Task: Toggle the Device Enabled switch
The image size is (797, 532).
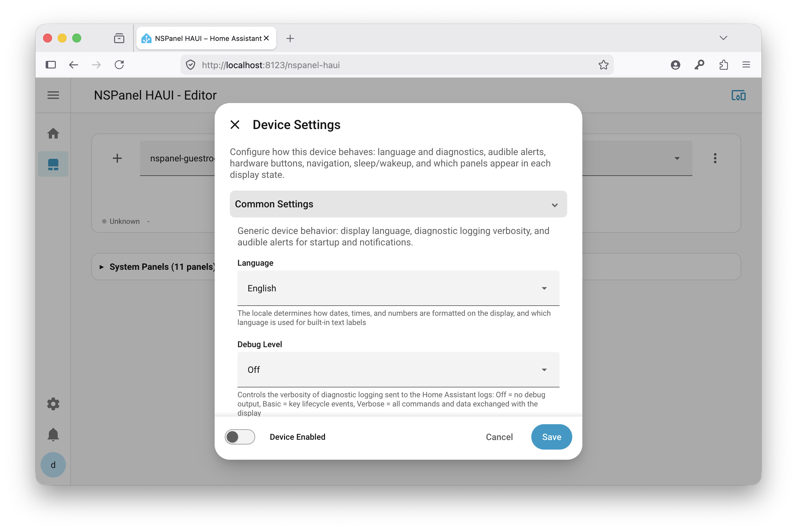Action: coord(240,437)
